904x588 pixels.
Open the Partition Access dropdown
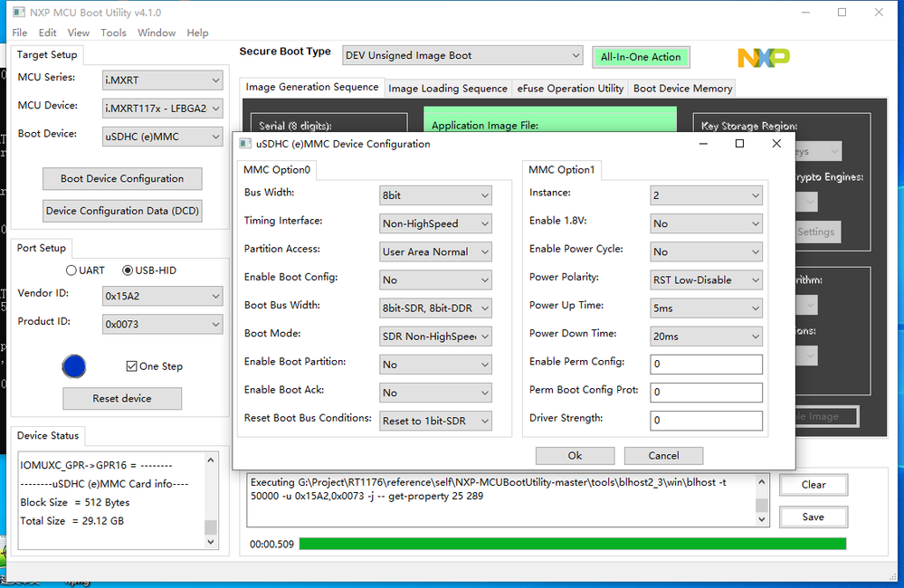pos(435,251)
